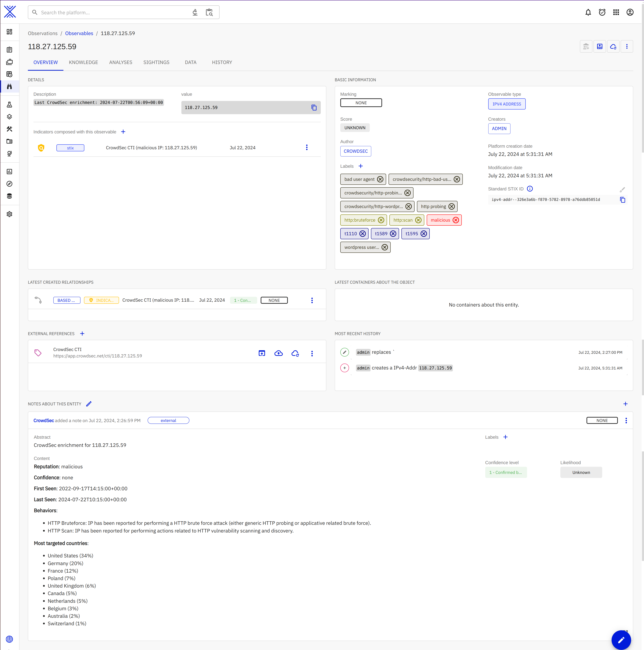644x650 pixels.
Task: Open the notifications bell
Action: coord(588,12)
